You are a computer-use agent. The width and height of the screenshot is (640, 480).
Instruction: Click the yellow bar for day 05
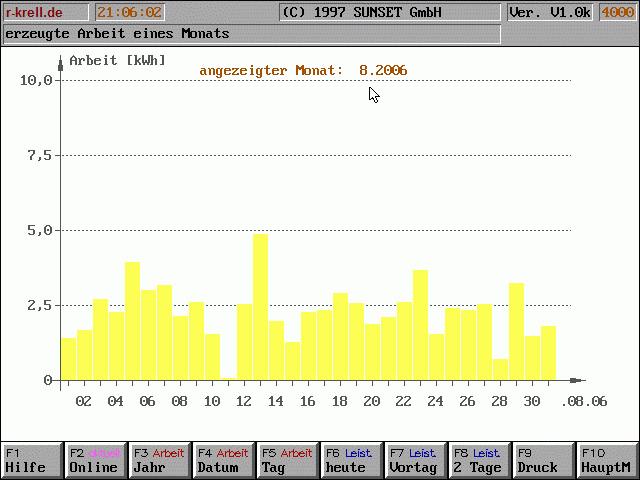132,320
